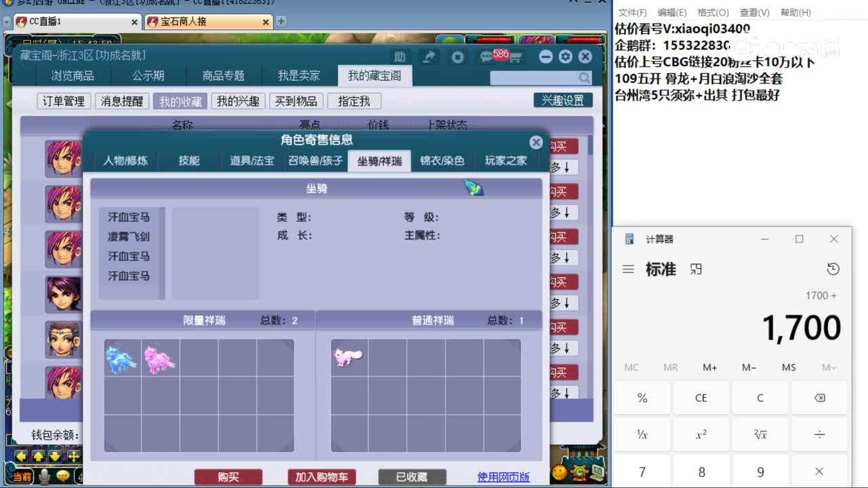Click calculator hamburger navigation menu

pos(628,269)
